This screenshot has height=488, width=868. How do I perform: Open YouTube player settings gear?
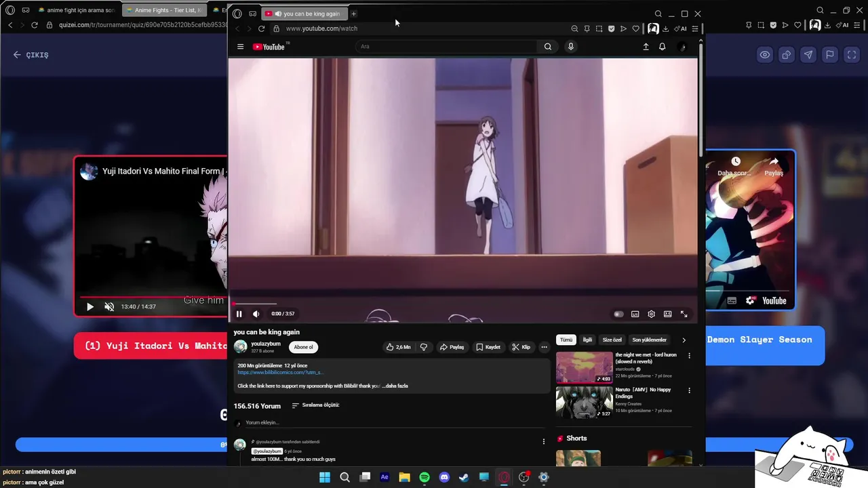pos(651,314)
